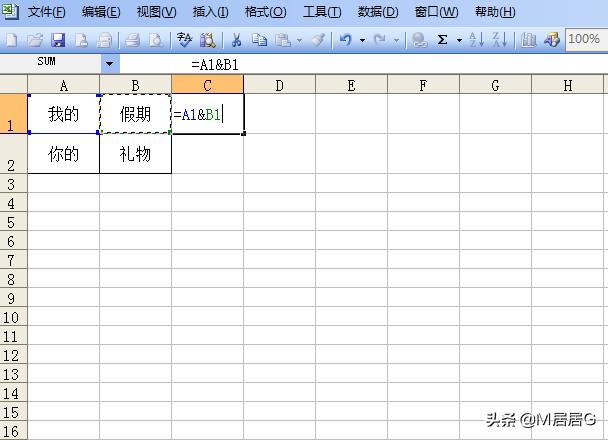The image size is (608, 440).
Task: Click cell containing 我的
Action: point(64,114)
